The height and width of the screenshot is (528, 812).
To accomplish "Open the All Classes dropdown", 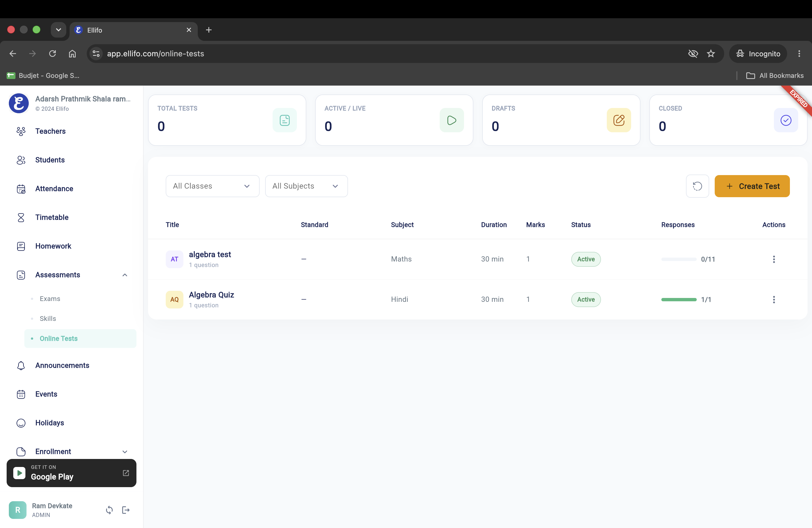I will coord(212,186).
